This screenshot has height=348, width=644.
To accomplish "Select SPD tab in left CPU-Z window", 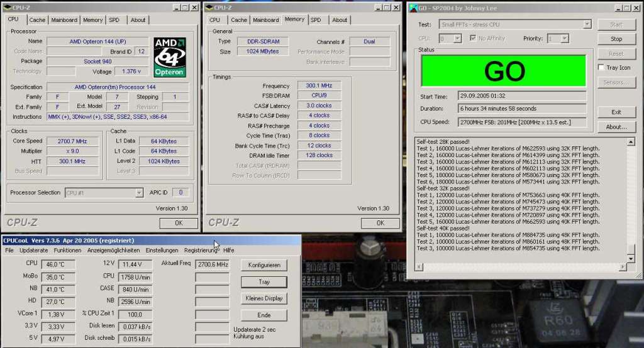I will pyautogui.click(x=114, y=19).
